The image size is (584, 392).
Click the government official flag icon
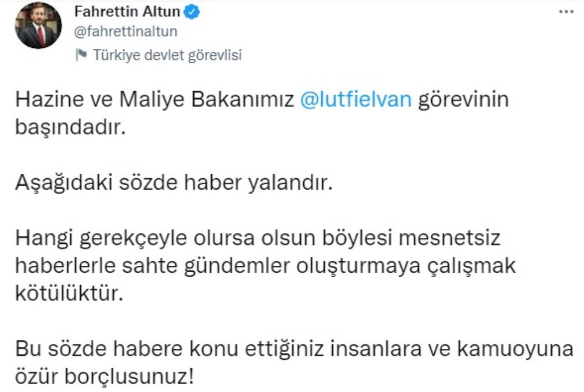81,55
